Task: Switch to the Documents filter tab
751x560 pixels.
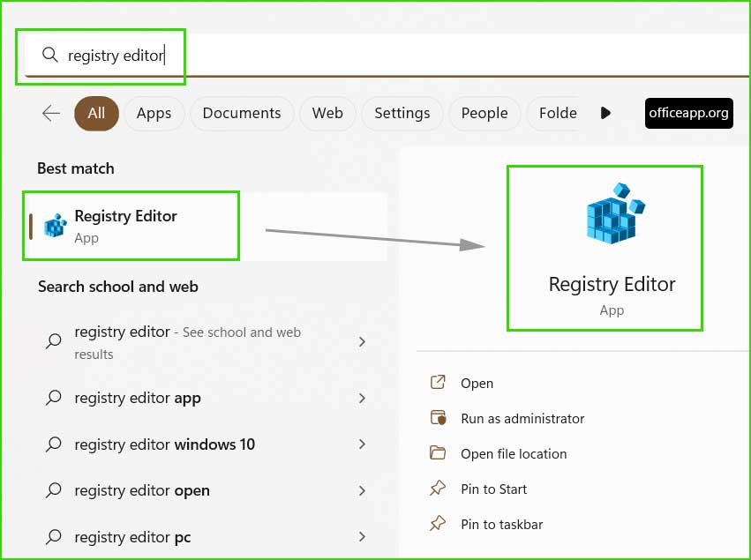Action: [242, 114]
